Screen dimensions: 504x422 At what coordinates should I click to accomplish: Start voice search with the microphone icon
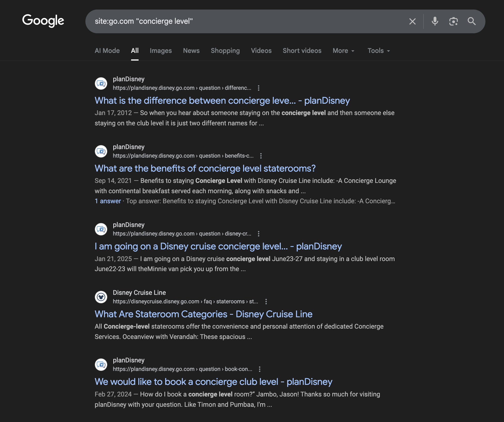point(435,21)
